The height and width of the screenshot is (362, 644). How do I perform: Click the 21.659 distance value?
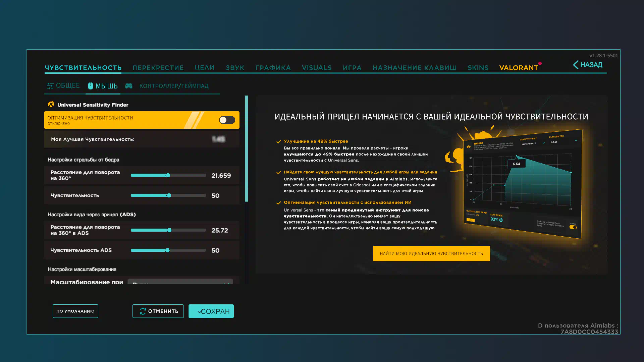click(221, 176)
